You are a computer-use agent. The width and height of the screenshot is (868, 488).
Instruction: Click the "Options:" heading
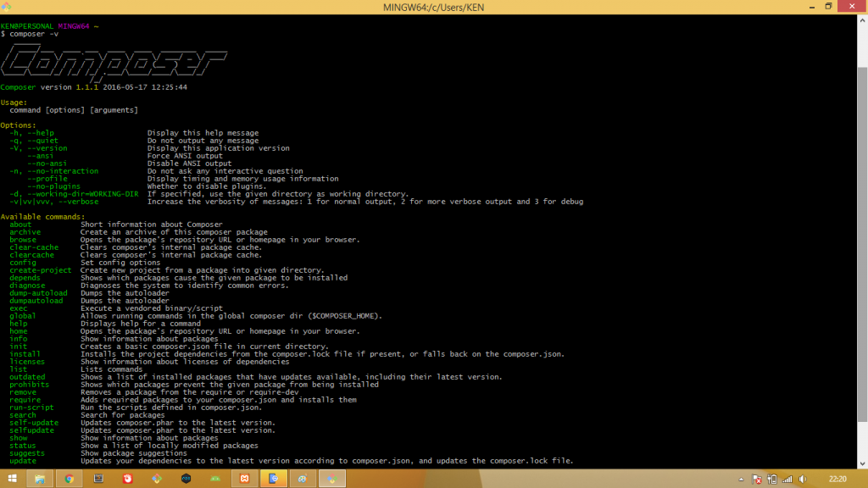point(19,125)
